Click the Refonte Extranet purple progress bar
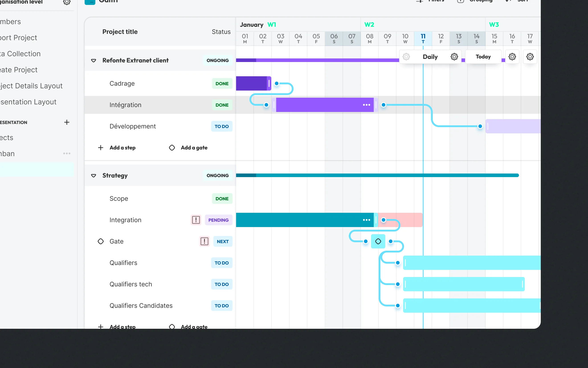Screen dimensions: 588x368 pos(317,60)
